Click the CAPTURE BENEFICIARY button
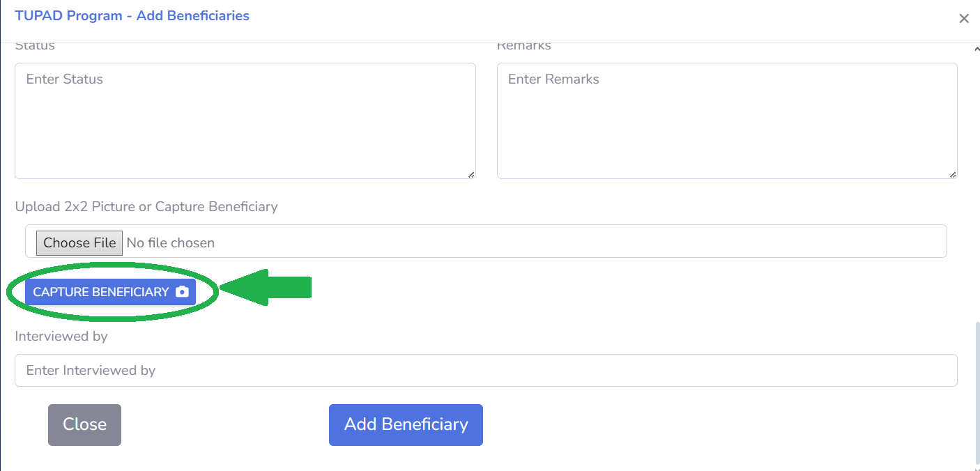Viewport: 980px width, 471px height. tap(111, 292)
